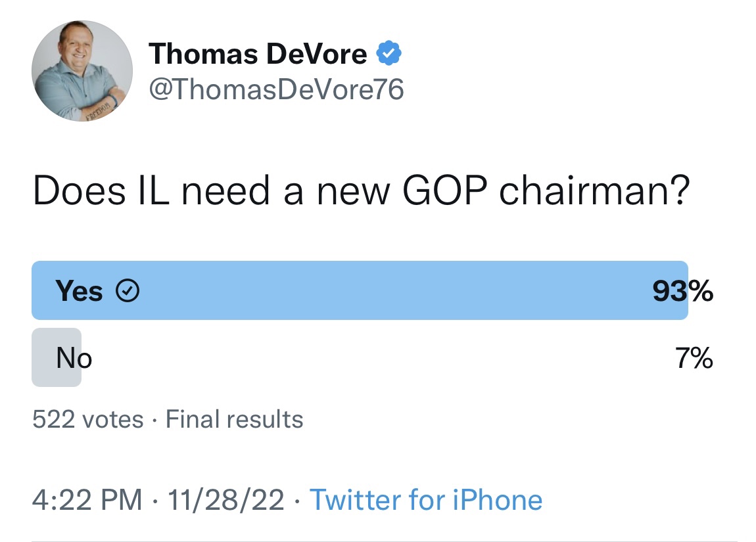Click the 522 votes count
Screen dimensions: 756x542
pyautogui.click(x=87, y=419)
